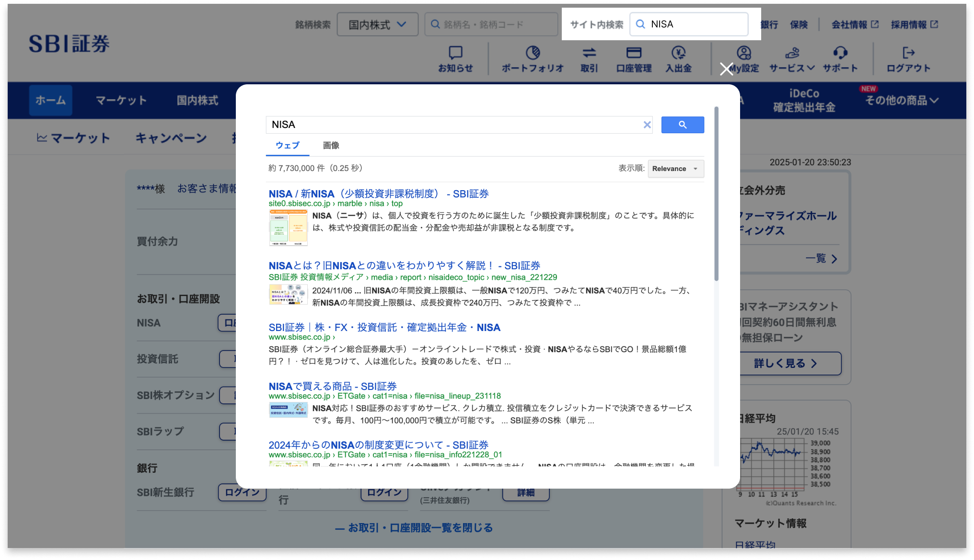Clear the NISA query in modal search box

click(x=647, y=125)
